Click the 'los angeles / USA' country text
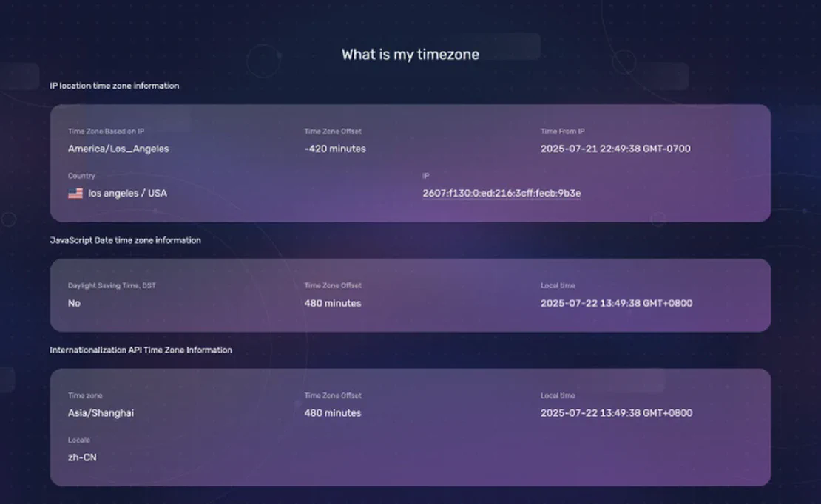Viewport: 821px width, 504px height. click(x=127, y=194)
